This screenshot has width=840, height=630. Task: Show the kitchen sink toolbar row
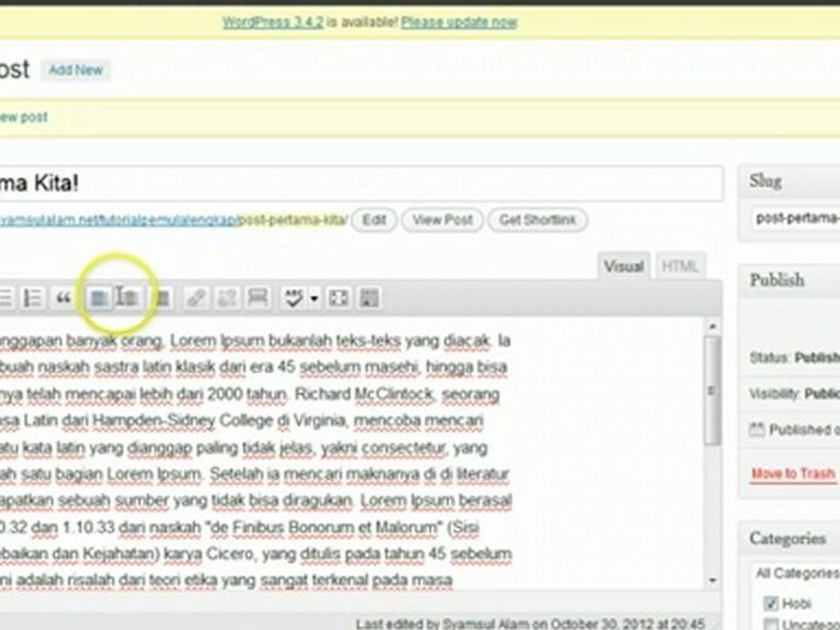[369, 297]
